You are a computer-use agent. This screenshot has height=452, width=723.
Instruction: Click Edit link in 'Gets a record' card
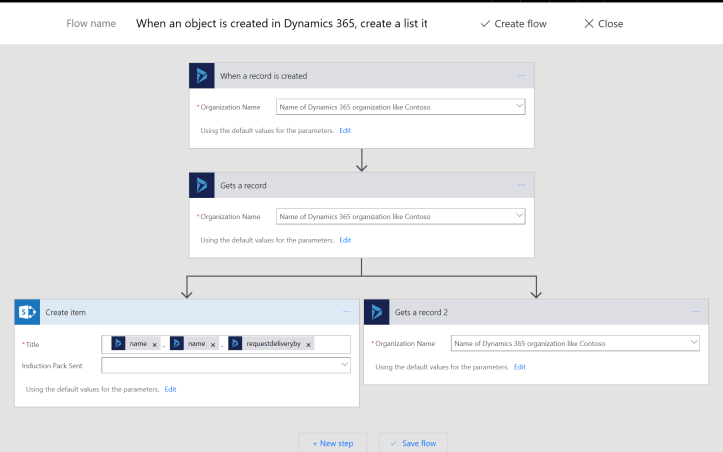coord(345,240)
